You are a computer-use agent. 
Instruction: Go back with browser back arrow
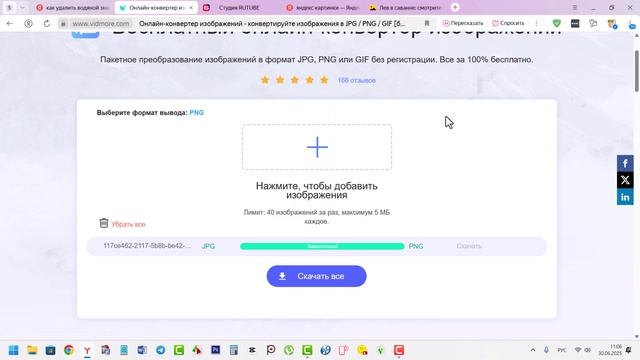point(10,24)
